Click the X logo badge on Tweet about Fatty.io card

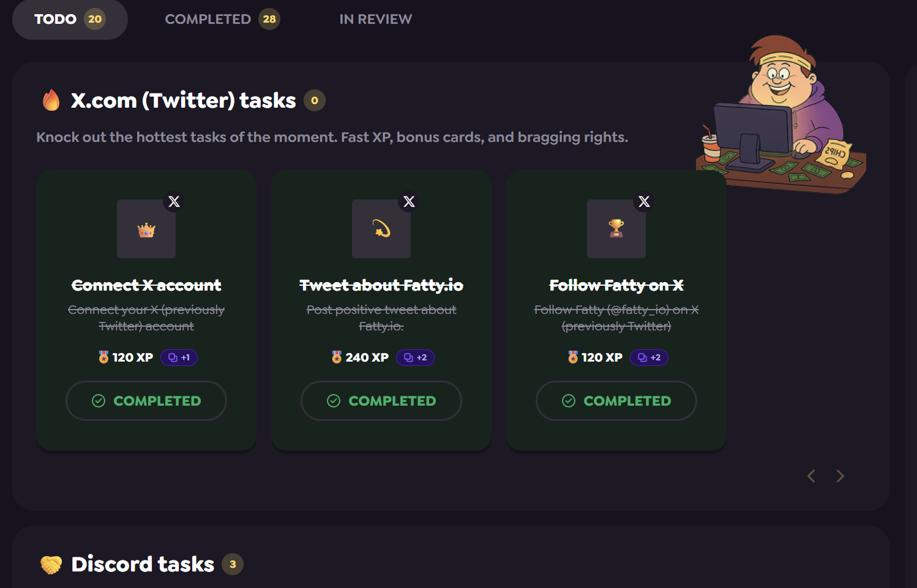coord(410,202)
